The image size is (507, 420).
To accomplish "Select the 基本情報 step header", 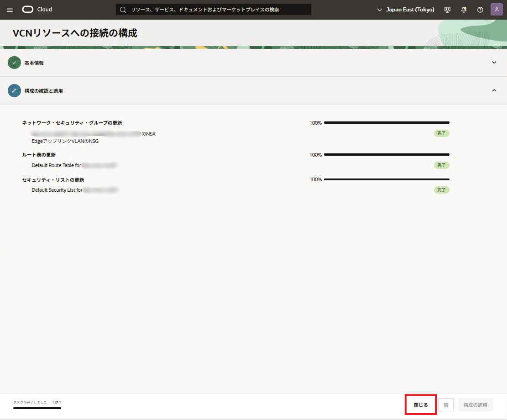I will (x=34, y=63).
